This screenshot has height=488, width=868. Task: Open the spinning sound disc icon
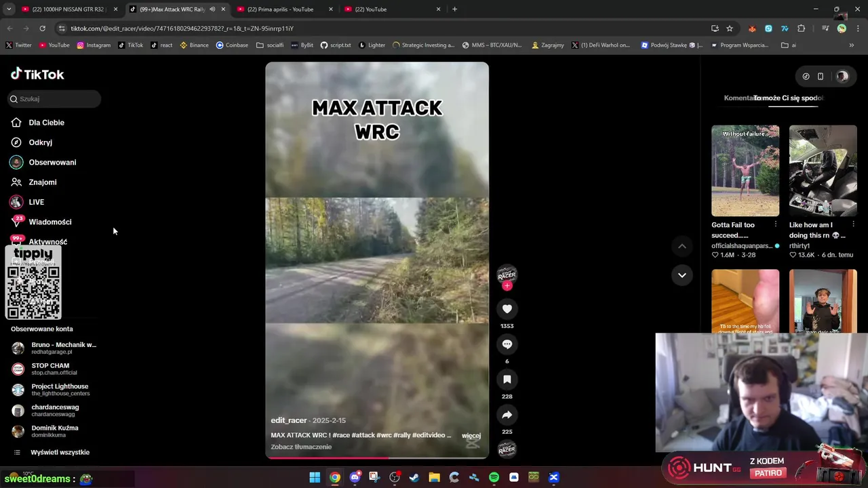(507, 449)
